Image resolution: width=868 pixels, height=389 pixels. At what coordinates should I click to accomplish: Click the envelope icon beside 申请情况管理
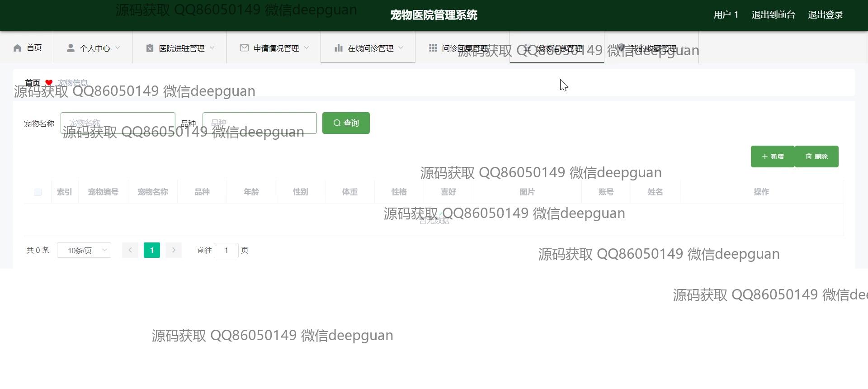244,48
